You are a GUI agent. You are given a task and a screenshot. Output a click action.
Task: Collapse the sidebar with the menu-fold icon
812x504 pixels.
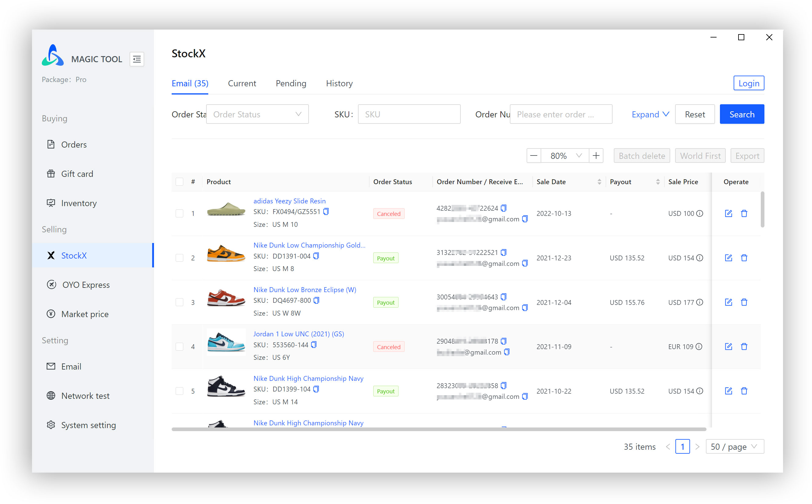tap(137, 59)
